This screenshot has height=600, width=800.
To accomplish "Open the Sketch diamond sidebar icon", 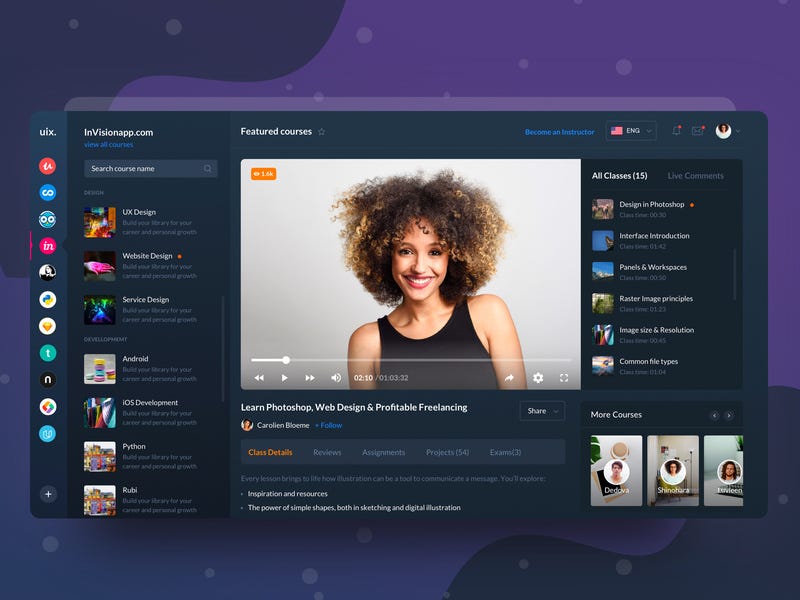I will click(47, 326).
